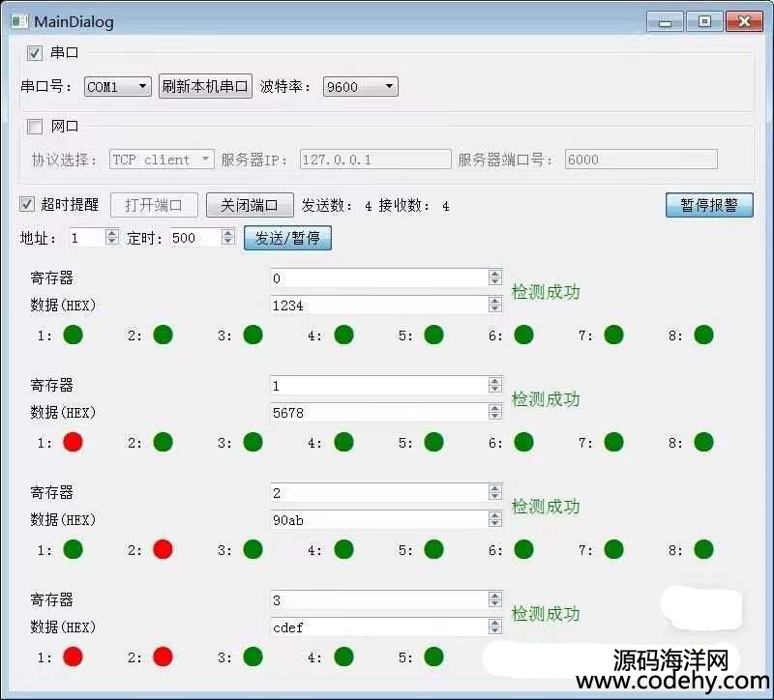Click the 打开端口 open port button
The image size is (774, 700).
(154, 205)
